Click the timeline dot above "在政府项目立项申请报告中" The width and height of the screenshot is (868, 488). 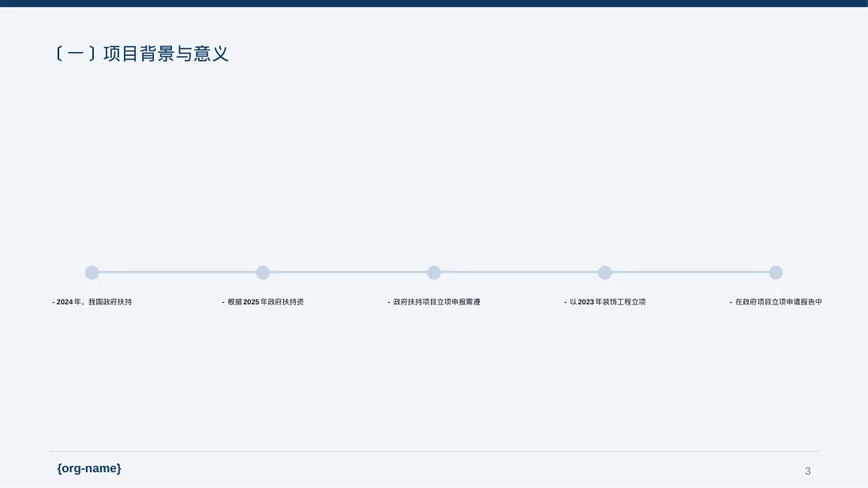coord(776,272)
